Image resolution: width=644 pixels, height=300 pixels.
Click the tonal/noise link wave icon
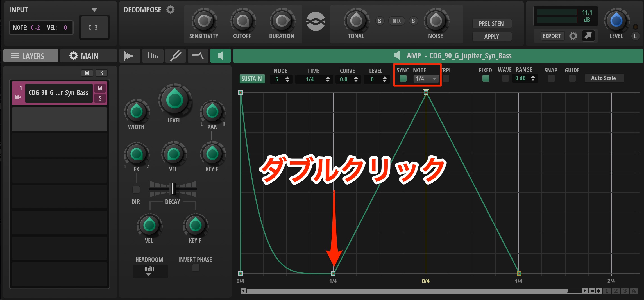click(316, 21)
